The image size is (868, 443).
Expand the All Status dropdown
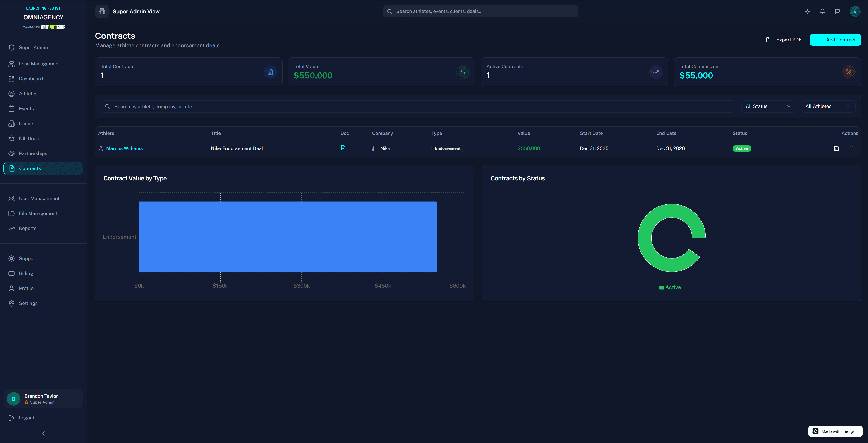tap(768, 106)
